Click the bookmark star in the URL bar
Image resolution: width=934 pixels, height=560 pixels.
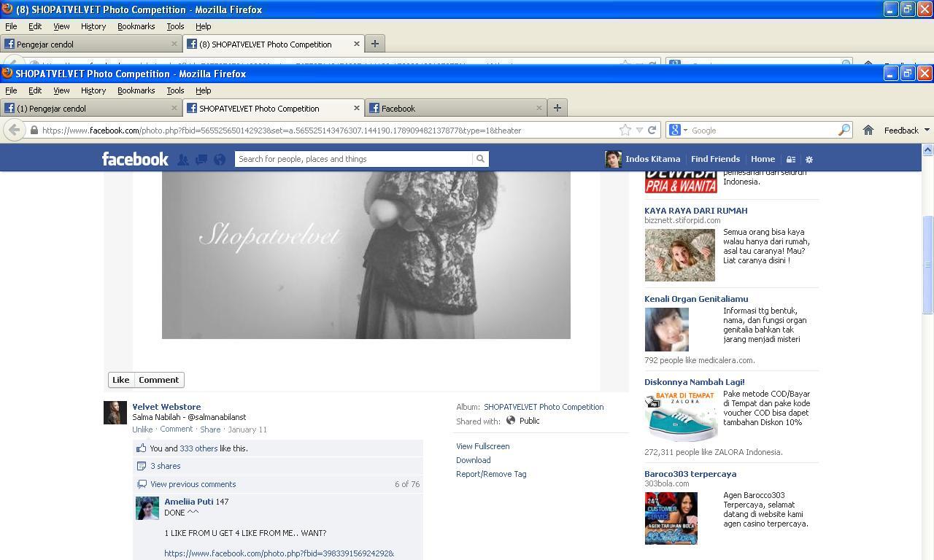tap(625, 130)
